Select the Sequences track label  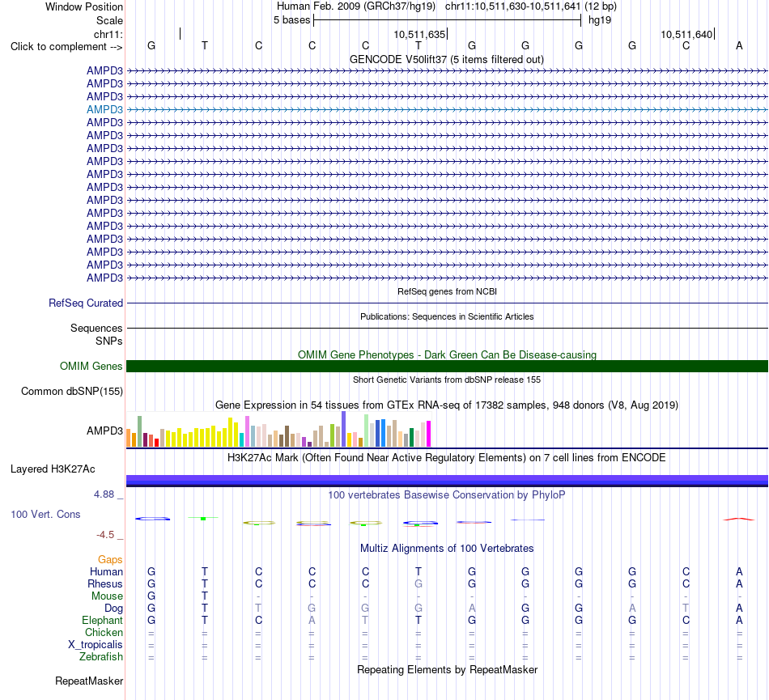point(96,328)
